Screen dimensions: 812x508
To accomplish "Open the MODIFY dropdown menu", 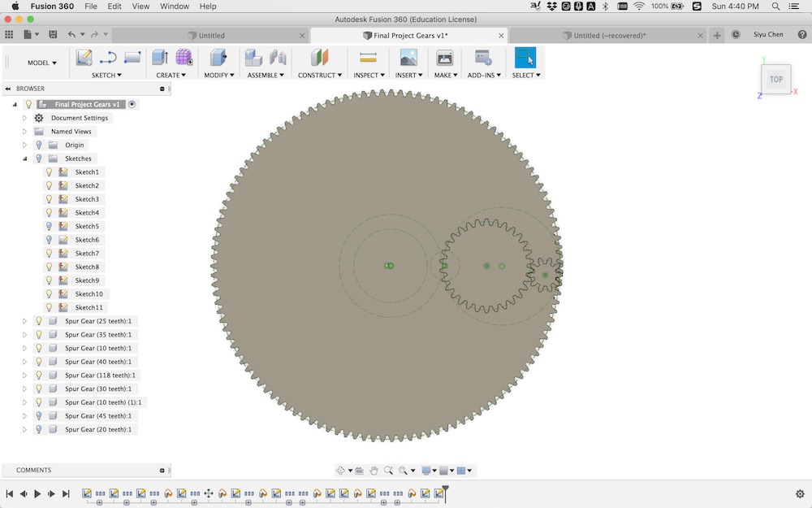I will click(x=219, y=75).
